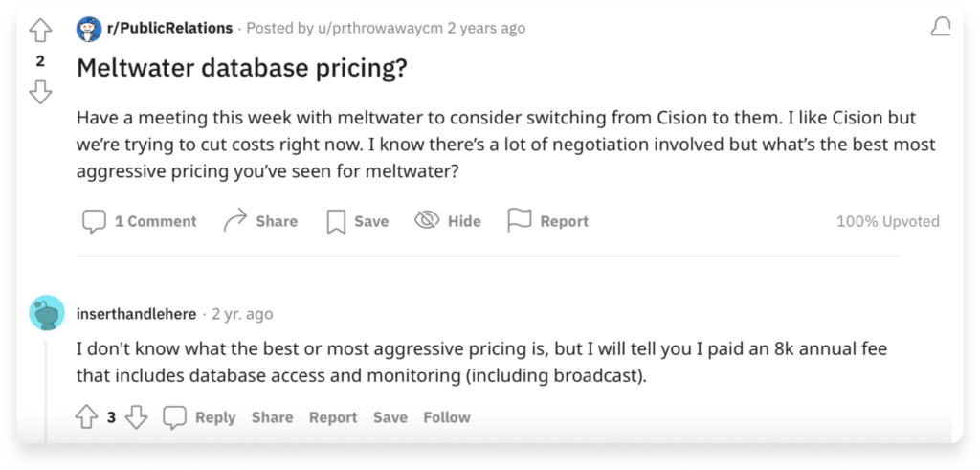Viewport: 980px width, 470px height.
Task: Save inserthandlehere's comment
Action: pyautogui.click(x=390, y=417)
